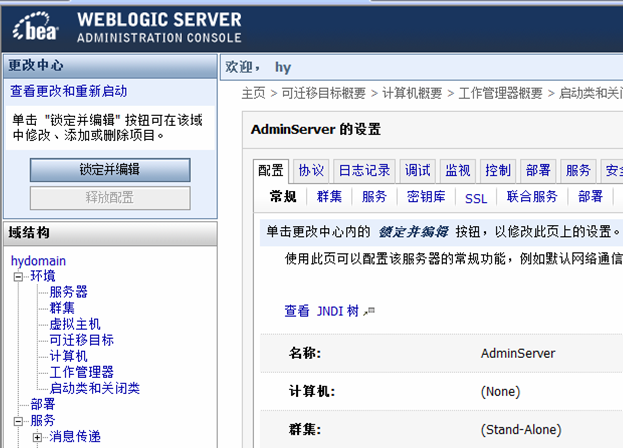The width and height of the screenshot is (623, 448).
Task: Expand the 消息传递 tree node
Action: (37, 437)
